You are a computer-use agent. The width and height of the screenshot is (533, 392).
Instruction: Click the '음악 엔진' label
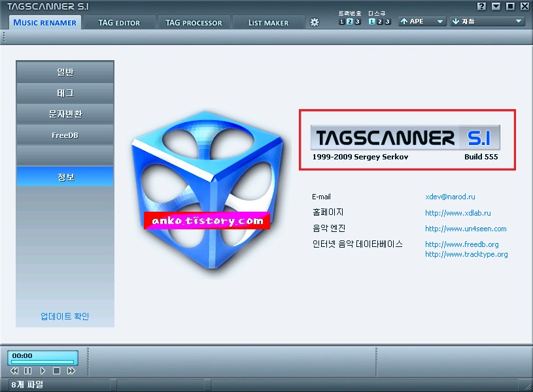tap(329, 228)
